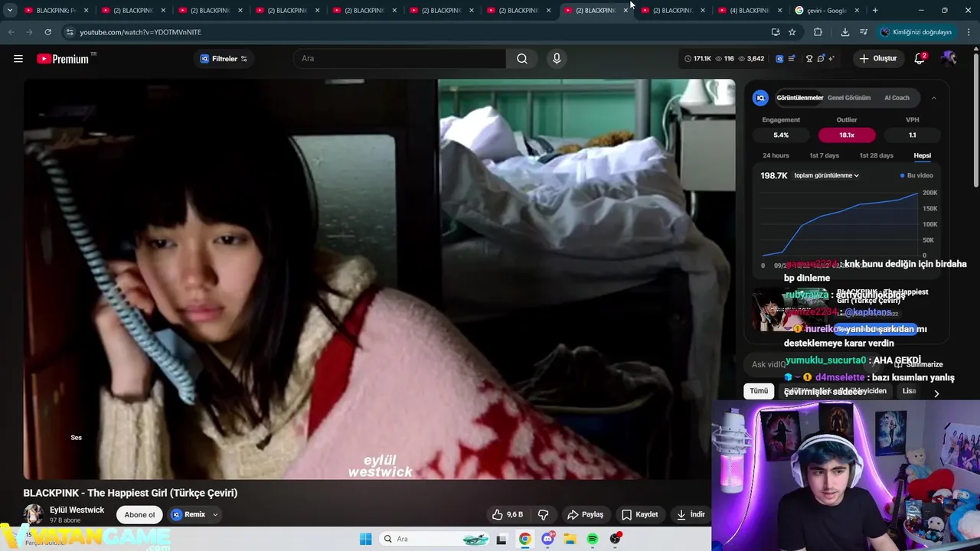Select the 1st 28 days range
Image resolution: width=980 pixels, height=551 pixels.
[876, 155]
